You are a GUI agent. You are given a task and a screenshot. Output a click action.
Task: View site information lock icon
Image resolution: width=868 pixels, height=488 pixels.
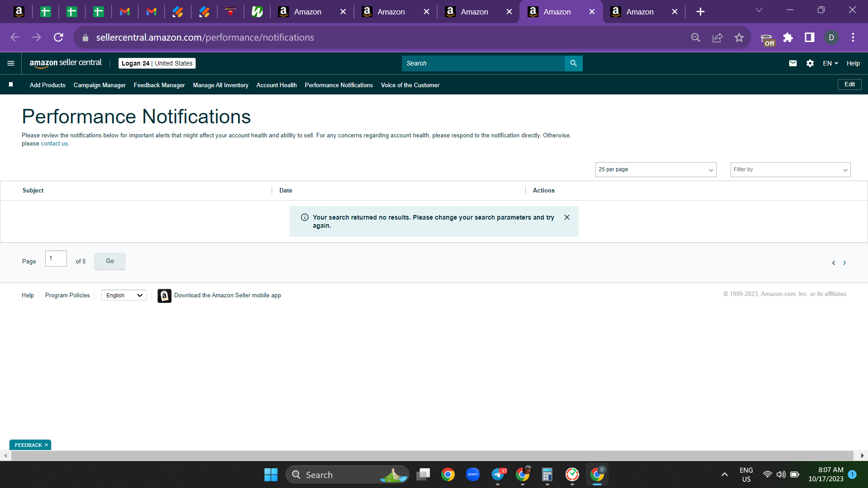point(85,38)
